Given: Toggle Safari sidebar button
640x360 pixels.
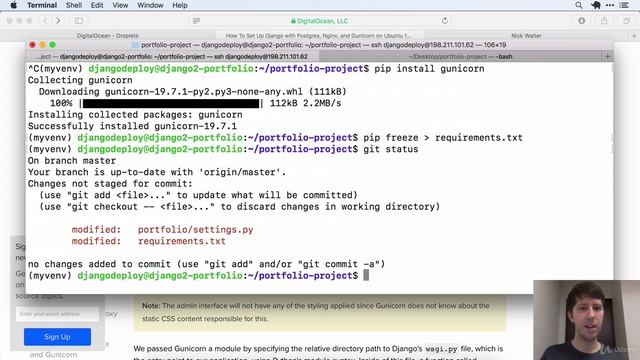Looking at the screenshot, I should [79, 21].
